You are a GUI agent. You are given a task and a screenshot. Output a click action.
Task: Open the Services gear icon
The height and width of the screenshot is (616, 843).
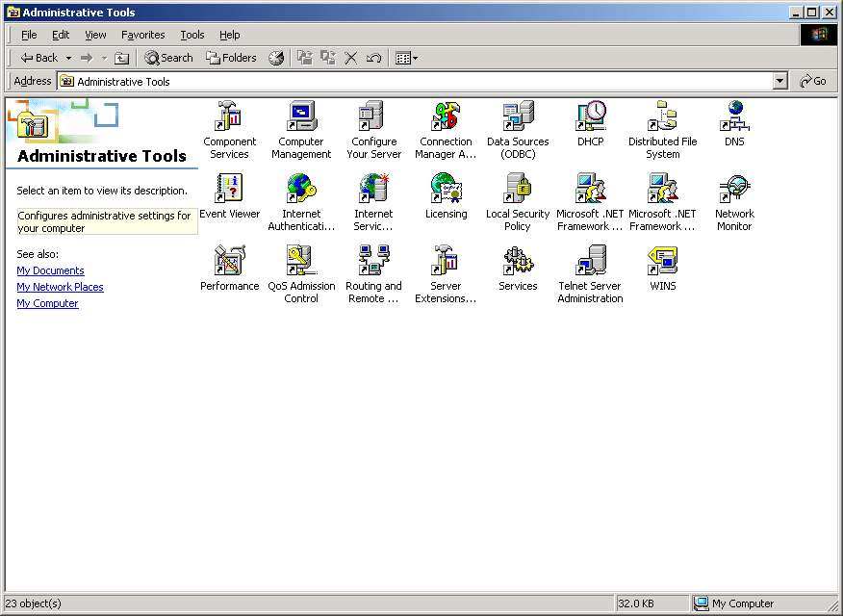(x=518, y=261)
